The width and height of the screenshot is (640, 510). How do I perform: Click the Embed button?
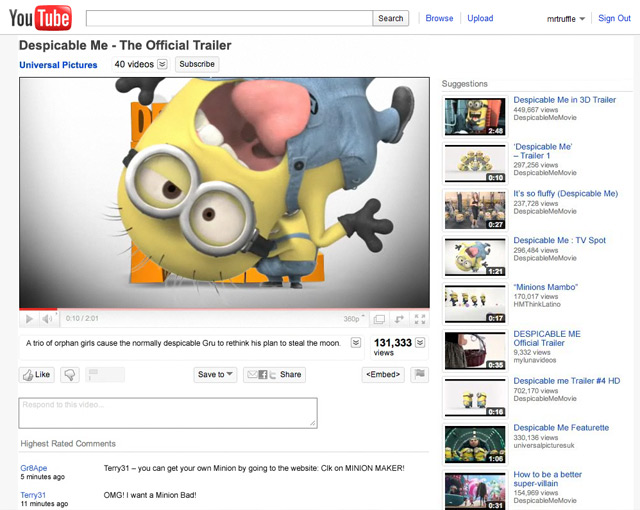tap(383, 375)
